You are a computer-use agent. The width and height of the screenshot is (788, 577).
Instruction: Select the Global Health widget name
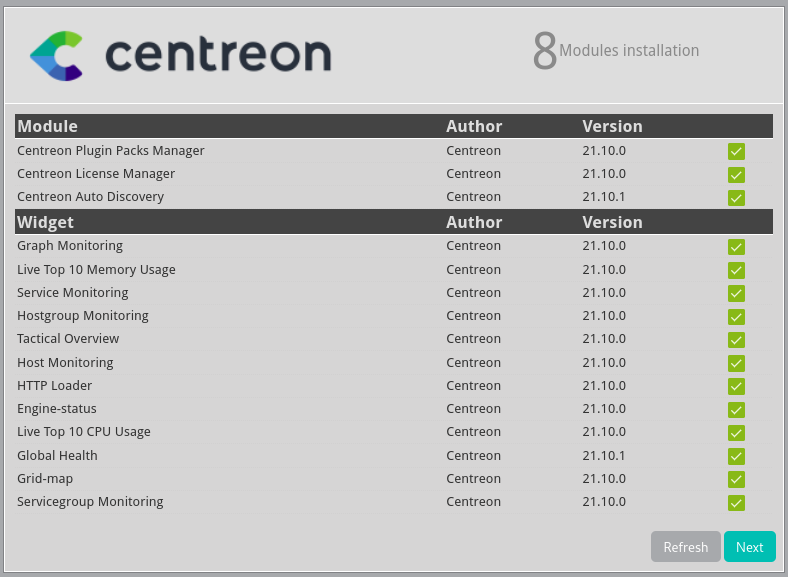[57, 455]
